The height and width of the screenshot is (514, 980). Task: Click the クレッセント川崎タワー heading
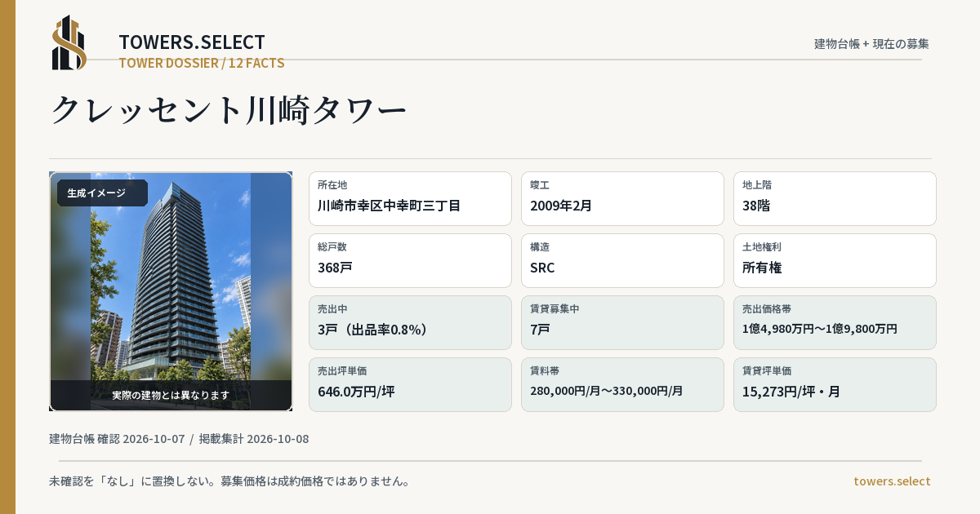click(229, 110)
